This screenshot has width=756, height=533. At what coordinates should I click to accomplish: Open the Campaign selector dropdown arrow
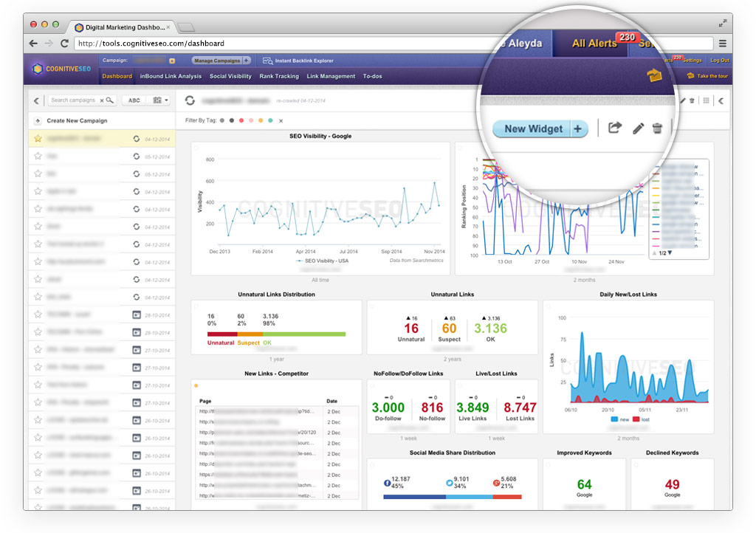coord(172,61)
